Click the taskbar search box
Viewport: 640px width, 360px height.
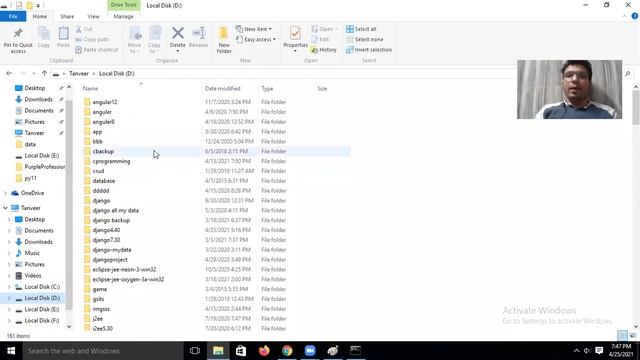click(x=103, y=351)
